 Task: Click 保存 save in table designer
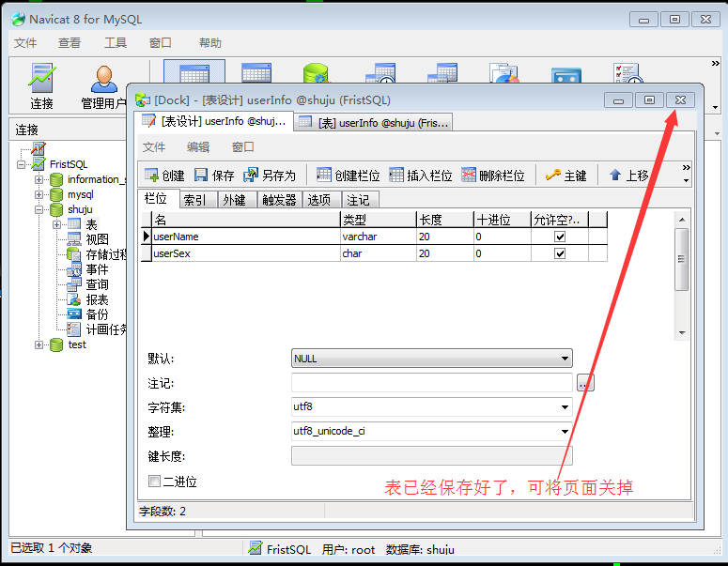(x=214, y=176)
